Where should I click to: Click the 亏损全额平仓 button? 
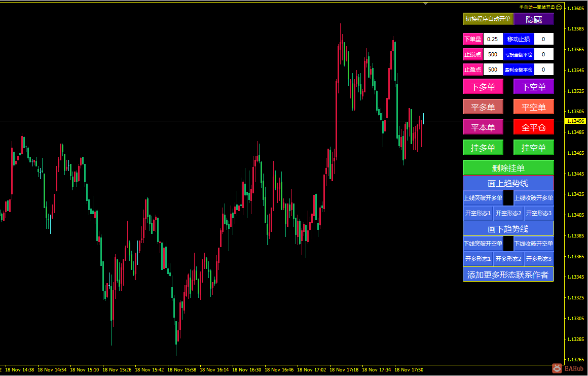click(x=518, y=54)
